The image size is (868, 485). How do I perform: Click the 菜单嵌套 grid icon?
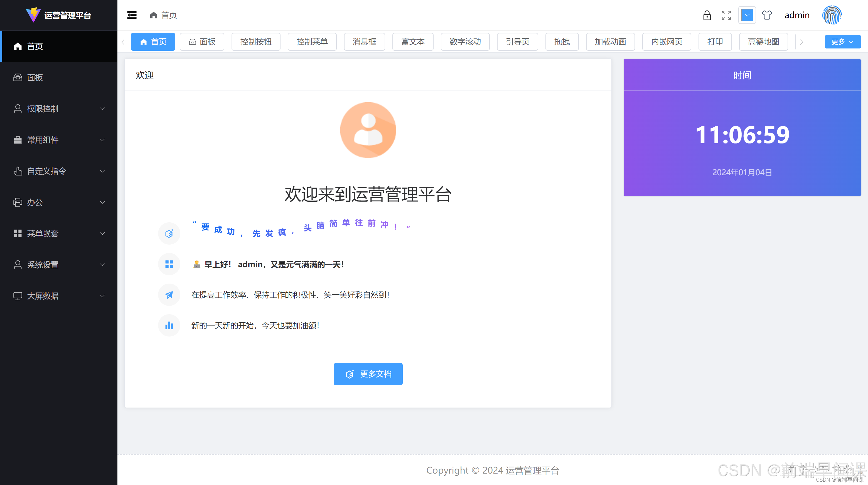18,233
